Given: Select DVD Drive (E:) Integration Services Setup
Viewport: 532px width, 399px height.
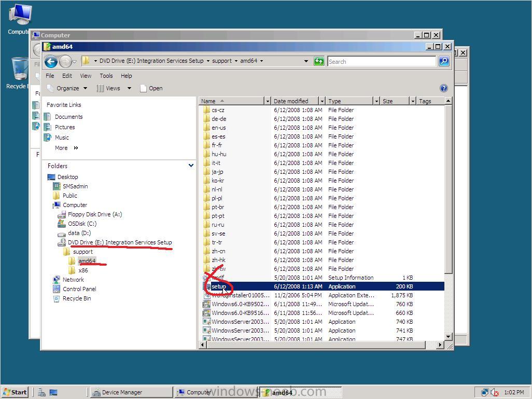Looking at the screenshot, I should click(x=120, y=242).
